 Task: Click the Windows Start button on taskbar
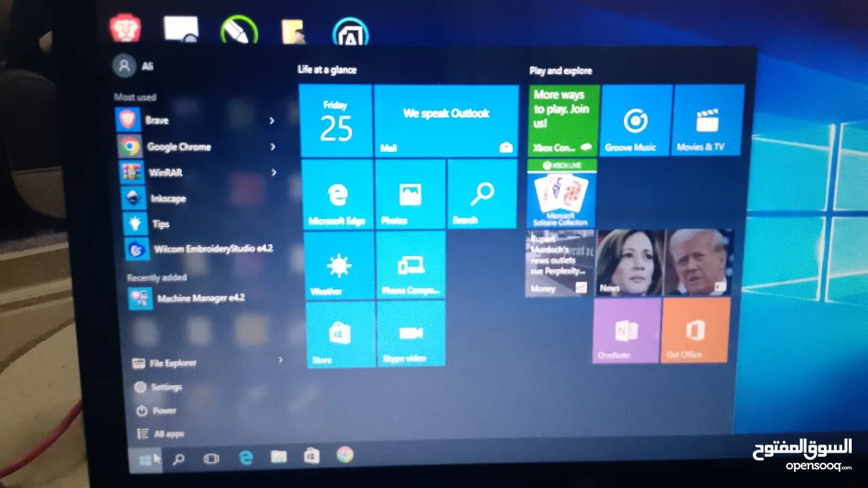coord(146,460)
